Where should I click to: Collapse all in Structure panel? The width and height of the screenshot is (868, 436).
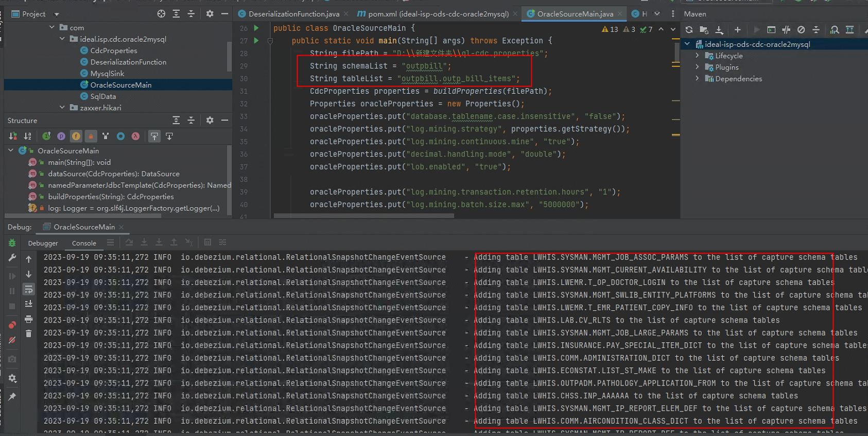point(191,120)
